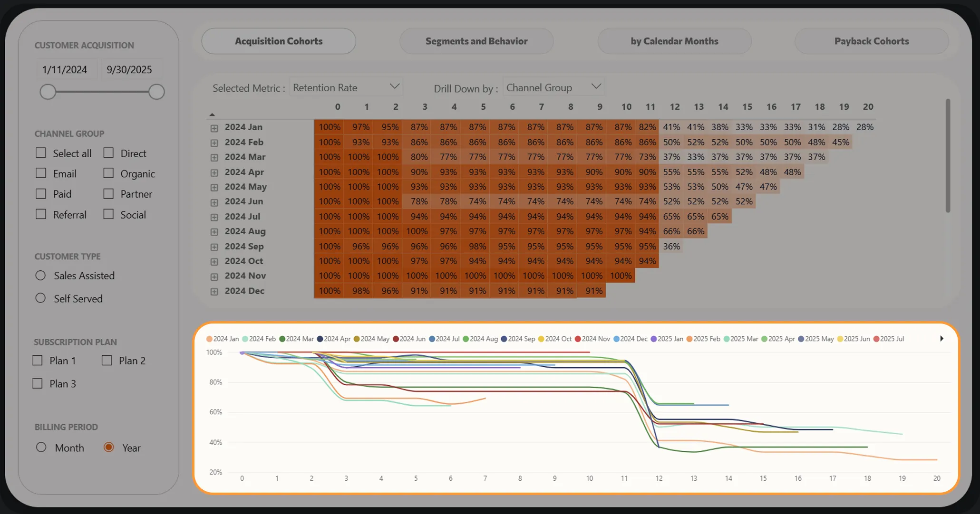This screenshot has height=514, width=980.
Task: Select the 2024 Apr legend marker
Action: pos(320,339)
